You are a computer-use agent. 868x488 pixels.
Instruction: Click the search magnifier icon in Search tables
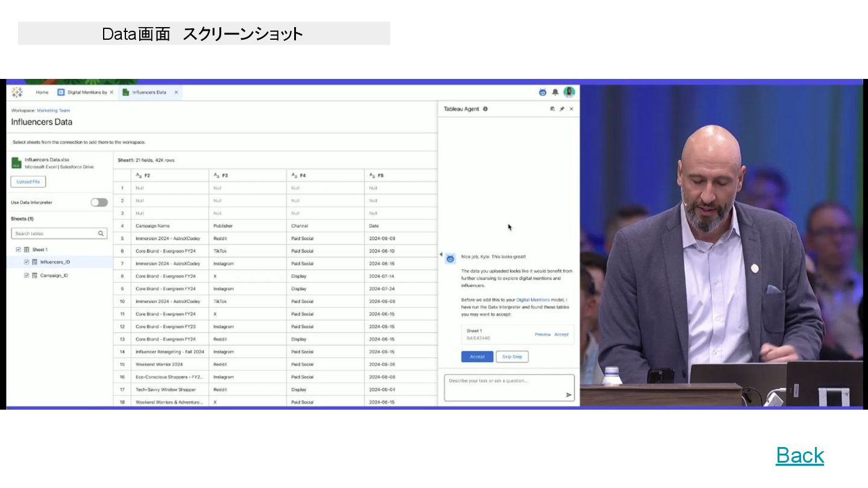pyautogui.click(x=101, y=233)
